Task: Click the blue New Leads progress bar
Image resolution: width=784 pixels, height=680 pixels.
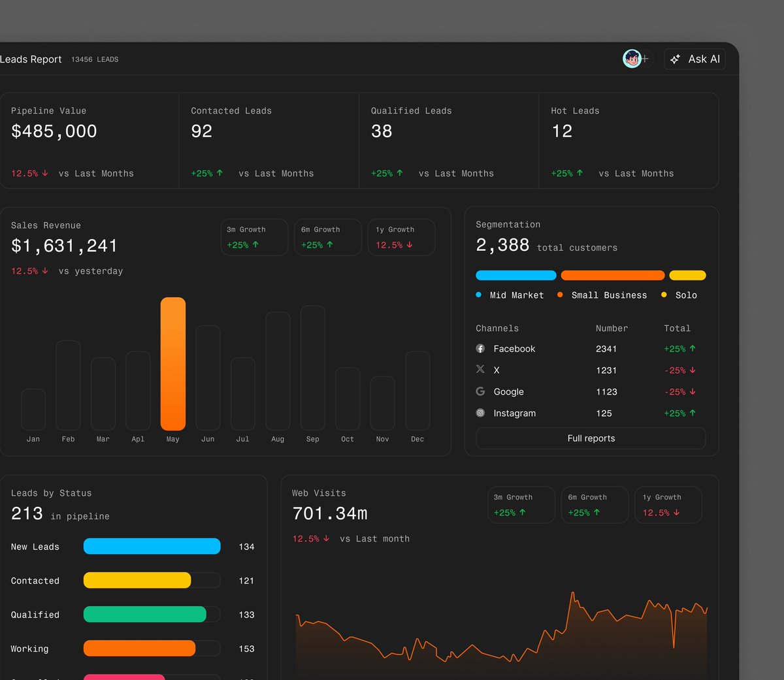Action: tap(152, 546)
